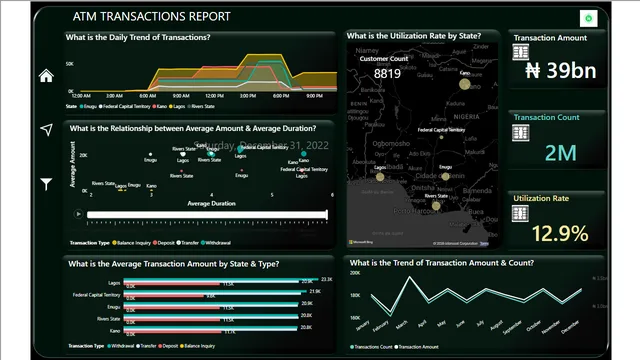Select Lagos in daily trend legend

[x=177, y=107]
